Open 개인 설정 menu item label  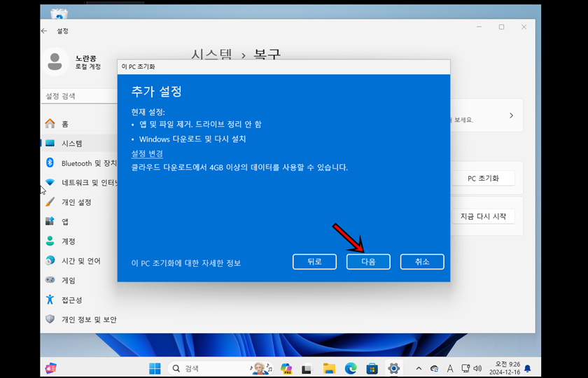pyautogui.click(x=76, y=202)
